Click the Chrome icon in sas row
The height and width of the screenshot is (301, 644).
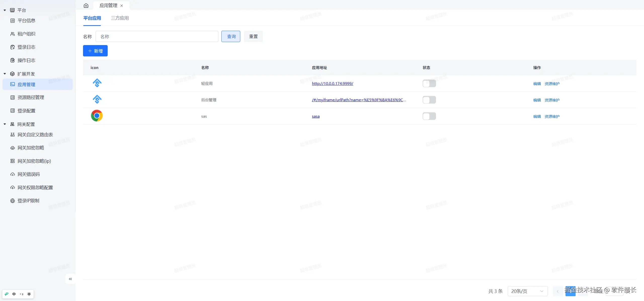point(97,116)
